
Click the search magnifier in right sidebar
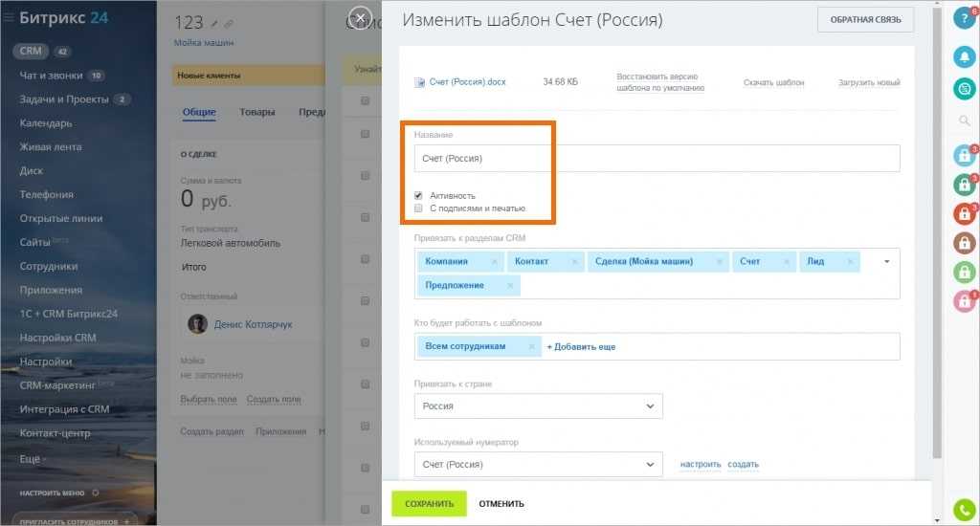(x=965, y=121)
